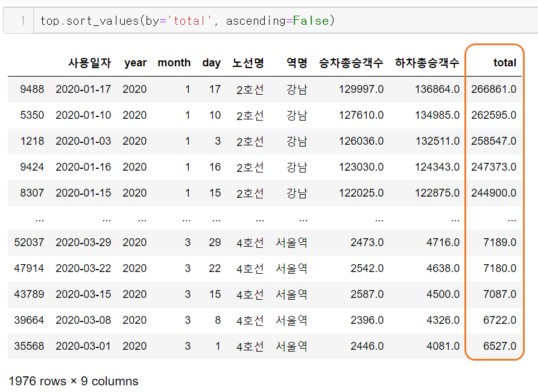Screen dimensions: 538x392
Task: Click date cell 2020-01-03
Action: [x=83, y=141]
